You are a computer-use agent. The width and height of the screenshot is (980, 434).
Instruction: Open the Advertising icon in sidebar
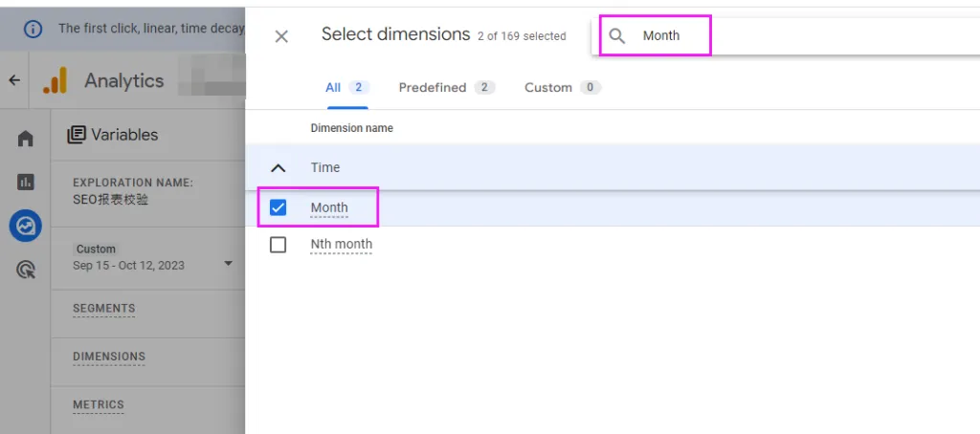tap(25, 270)
